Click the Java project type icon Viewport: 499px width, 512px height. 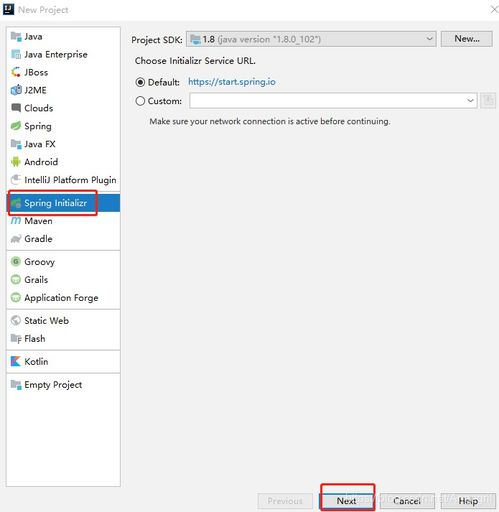16,36
